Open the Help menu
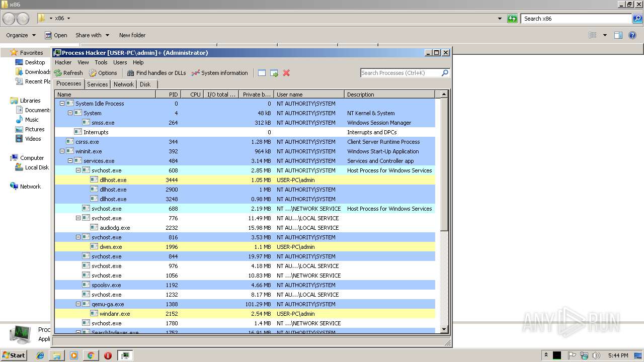The image size is (644, 362). pyautogui.click(x=138, y=62)
